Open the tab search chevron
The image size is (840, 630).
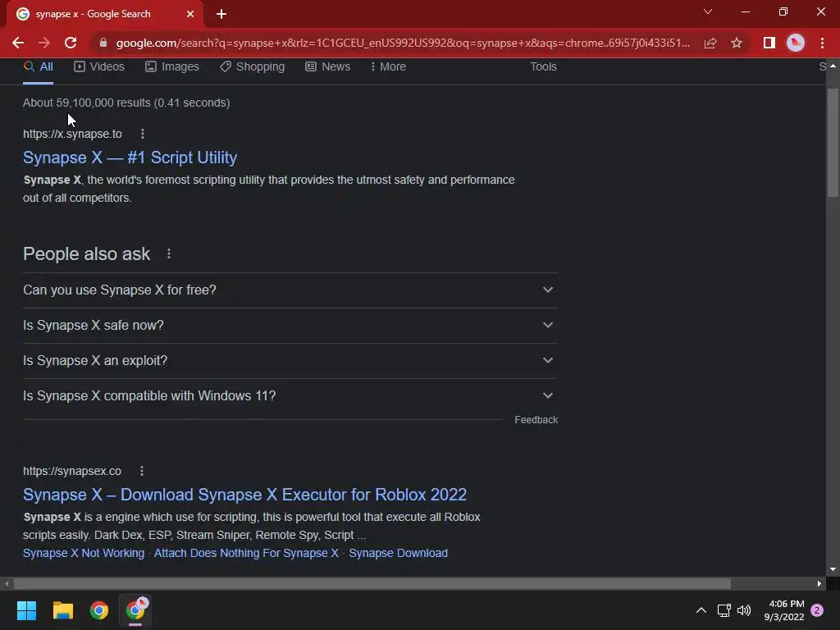708,11
